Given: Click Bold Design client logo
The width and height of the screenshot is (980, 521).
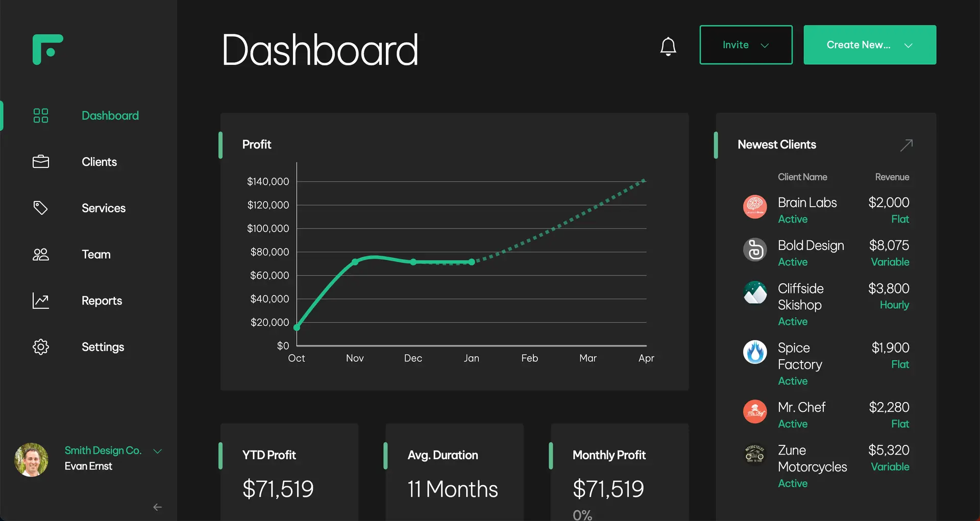Looking at the screenshot, I should tap(755, 250).
